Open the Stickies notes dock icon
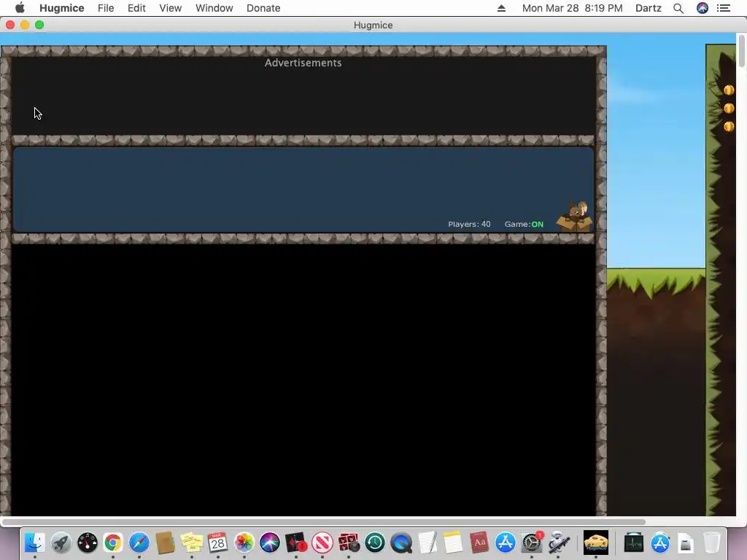747x560 pixels. tap(192, 542)
